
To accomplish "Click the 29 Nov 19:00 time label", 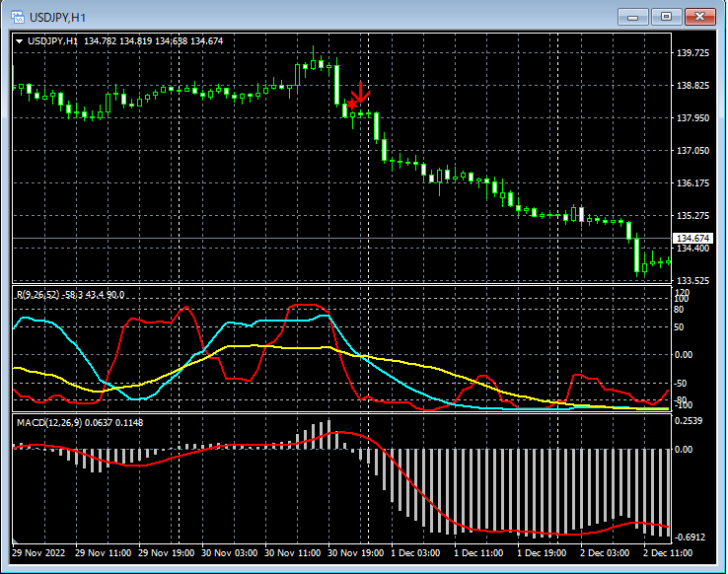I will click(x=166, y=552).
